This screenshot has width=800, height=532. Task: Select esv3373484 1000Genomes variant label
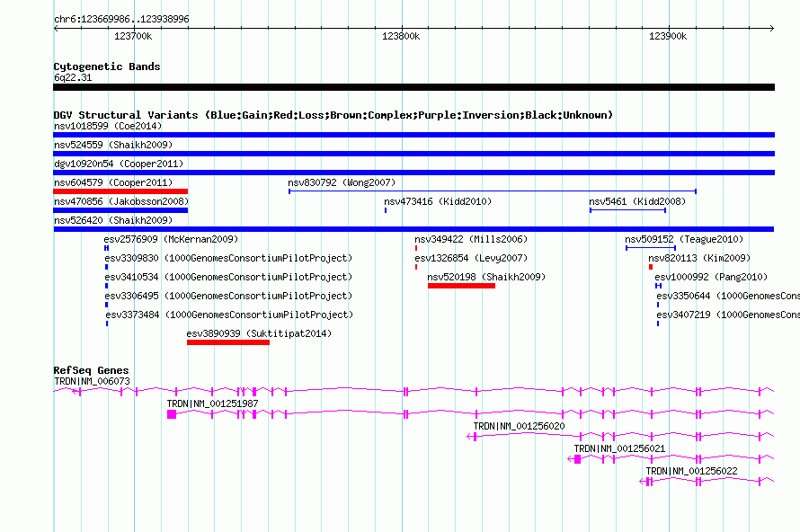click(x=229, y=315)
